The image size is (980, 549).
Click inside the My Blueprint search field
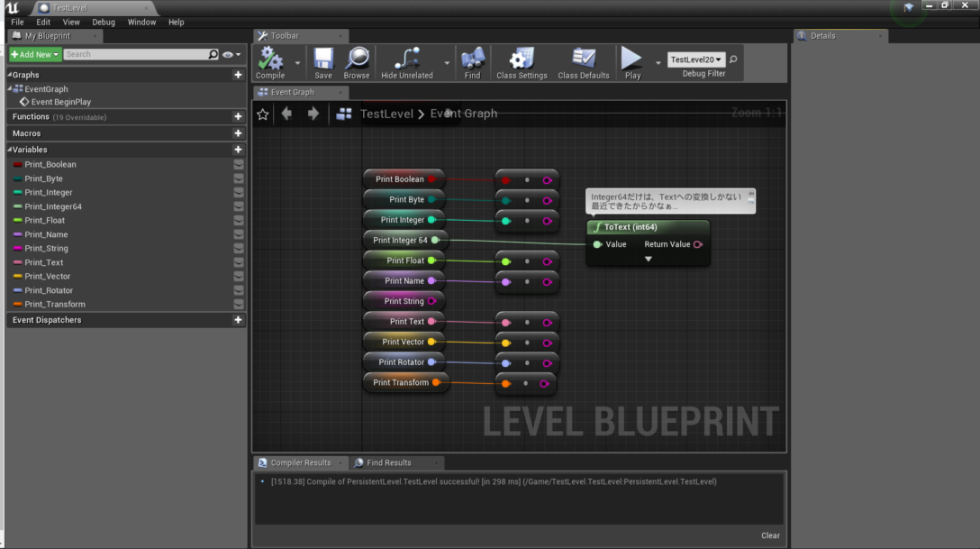pos(135,54)
